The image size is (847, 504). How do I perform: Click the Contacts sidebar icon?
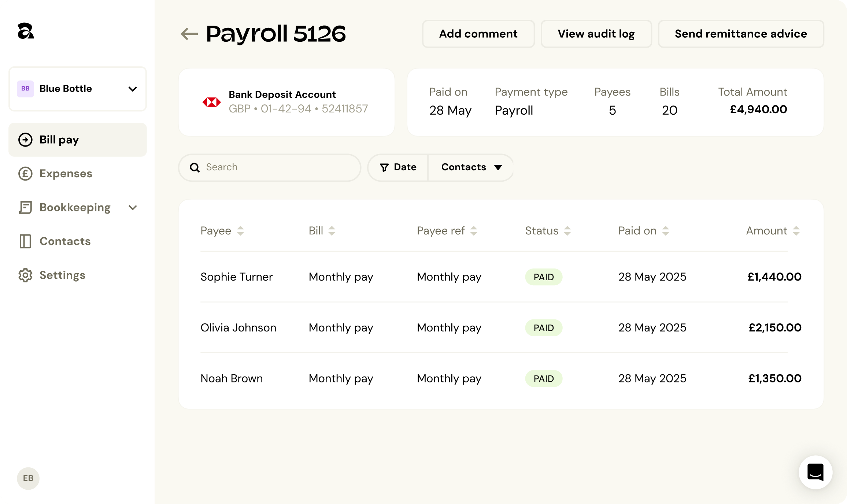25,241
